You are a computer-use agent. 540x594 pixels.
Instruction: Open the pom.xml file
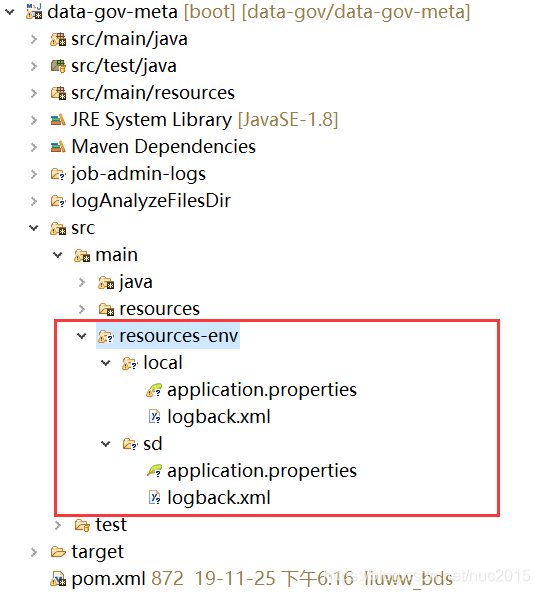coord(108,579)
